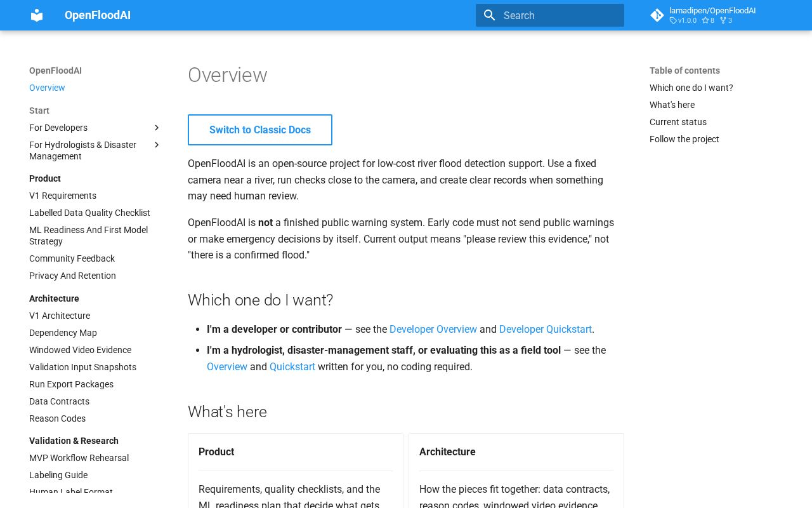Open the Developer Quickstart link

[x=546, y=329]
